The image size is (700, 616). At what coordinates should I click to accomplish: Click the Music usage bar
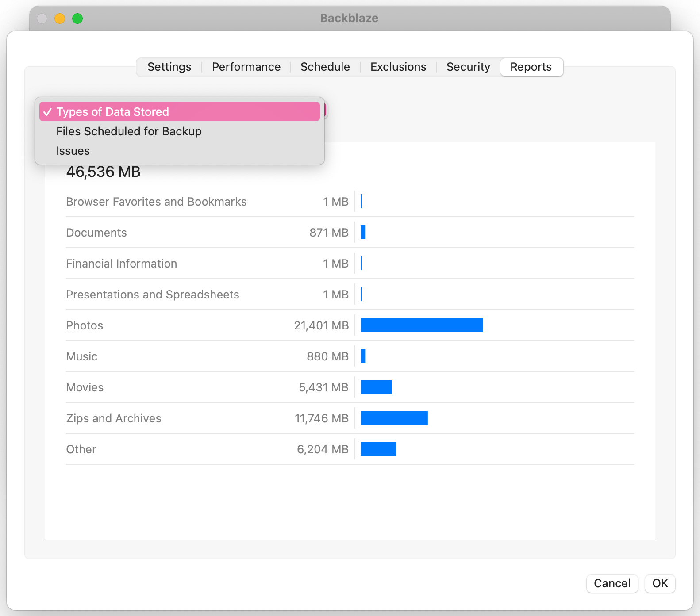coord(363,356)
